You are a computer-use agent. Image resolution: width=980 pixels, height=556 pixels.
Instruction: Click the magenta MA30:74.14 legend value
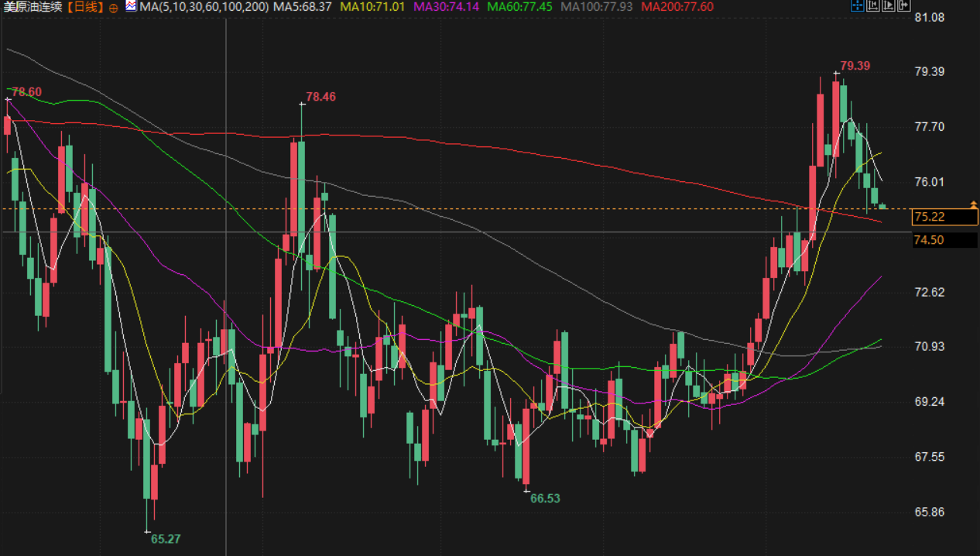pos(446,6)
